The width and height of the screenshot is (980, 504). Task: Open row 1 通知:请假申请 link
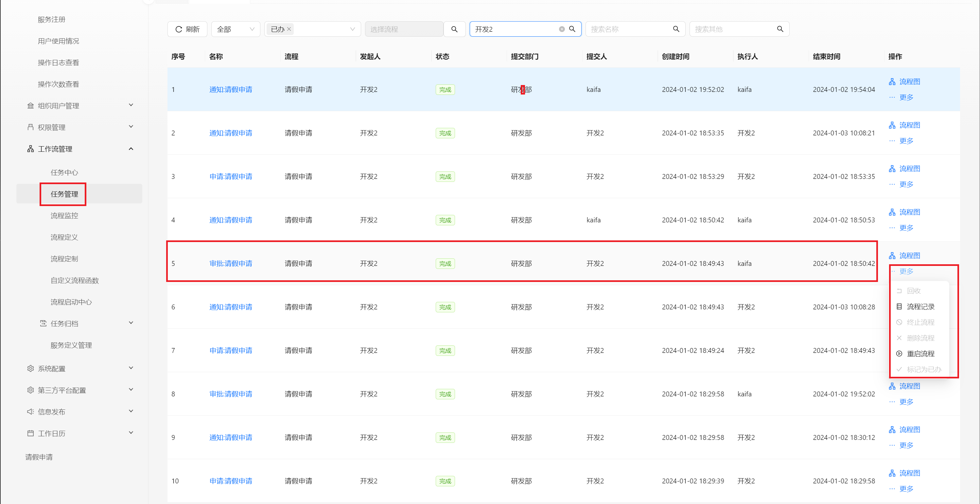(231, 90)
